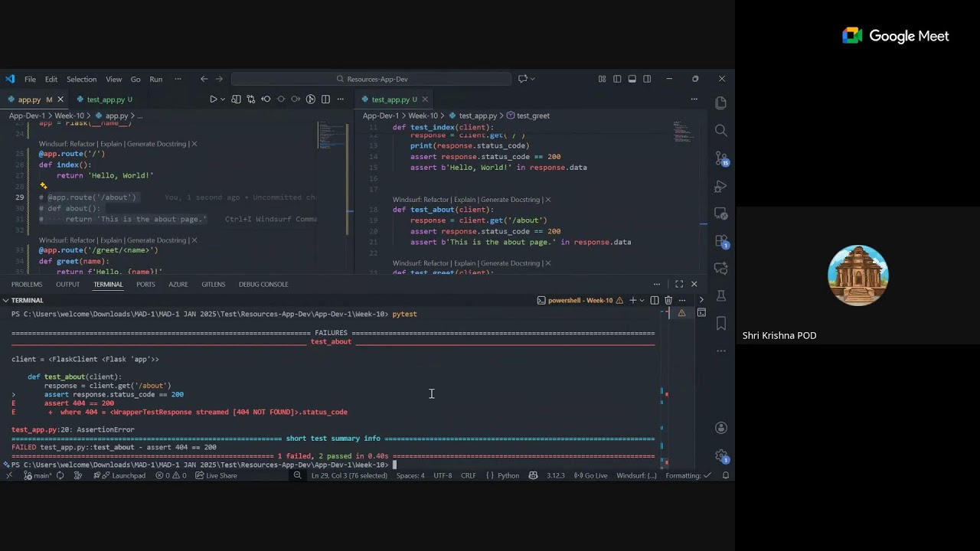Run the Python file with the play icon
Image resolution: width=980 pixels, height=551 pixels.
point(214,99)
